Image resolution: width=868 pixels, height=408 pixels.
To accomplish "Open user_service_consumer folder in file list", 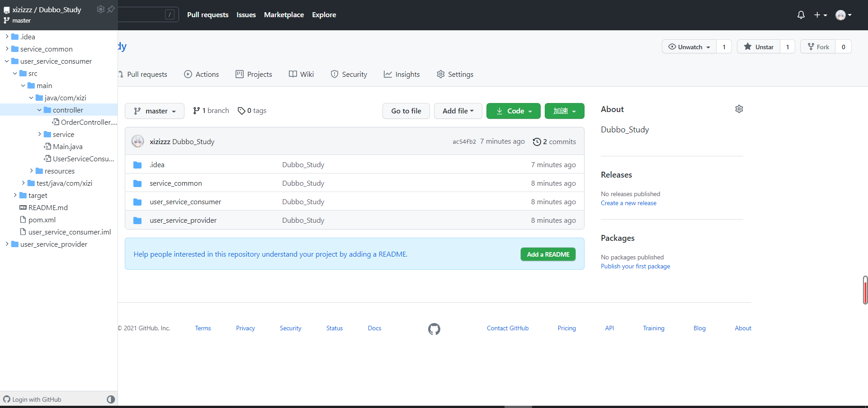I will [185, 202].
